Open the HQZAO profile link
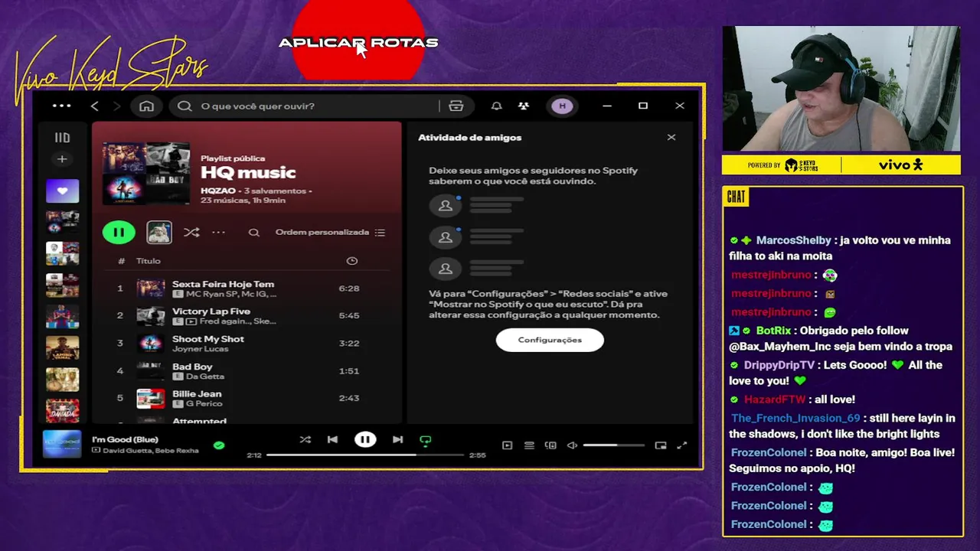The image size is (980, 551). point(218,191)
